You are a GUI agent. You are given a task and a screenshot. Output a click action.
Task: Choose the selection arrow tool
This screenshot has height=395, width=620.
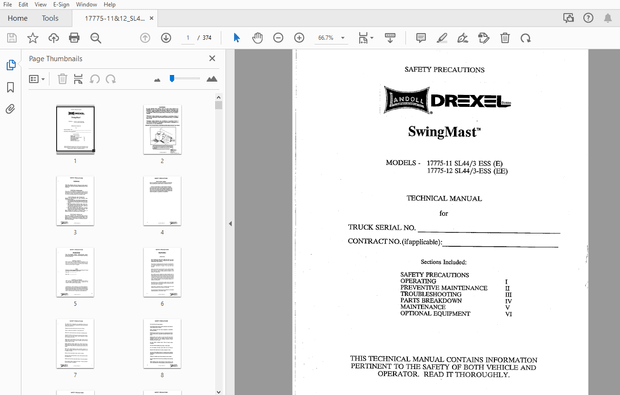coord(236,38)
